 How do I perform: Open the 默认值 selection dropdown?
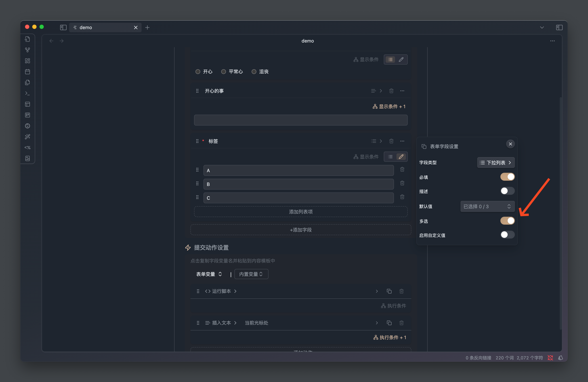(487, 207)
